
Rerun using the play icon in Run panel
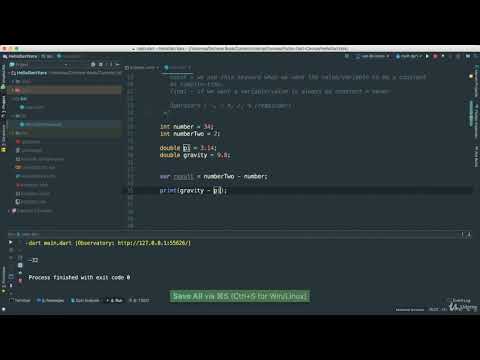point(11,242)
